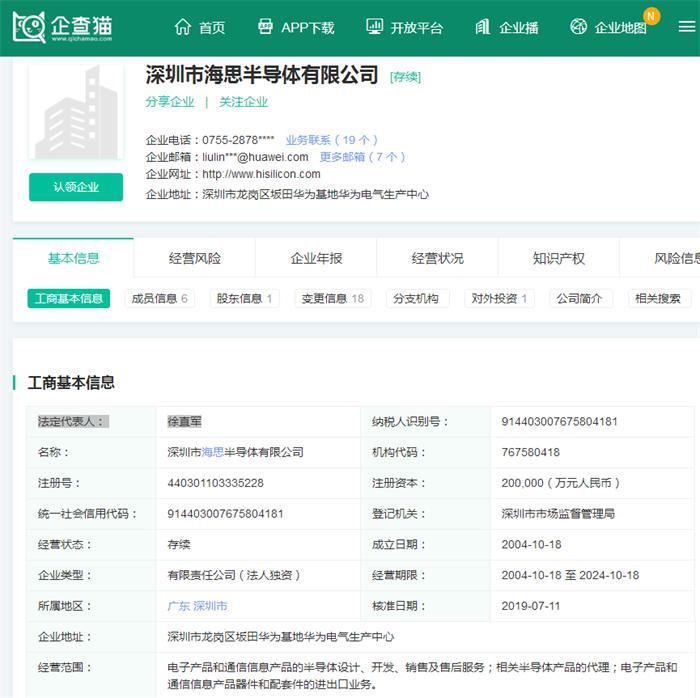The image size is (700, 698).
Task: Click the 广东 深圳市 region link
Action: point(198,606)
